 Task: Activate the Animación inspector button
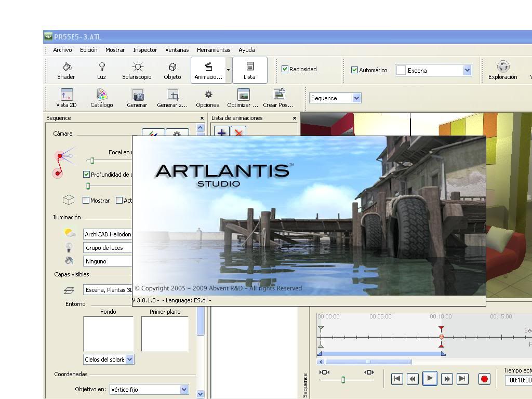[208, 70]
